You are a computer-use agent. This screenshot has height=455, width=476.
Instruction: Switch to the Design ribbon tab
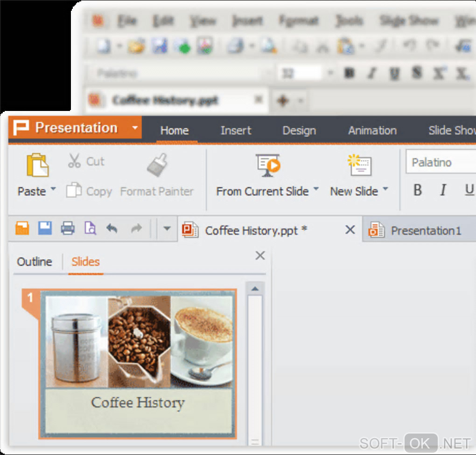tap(299, 131)
